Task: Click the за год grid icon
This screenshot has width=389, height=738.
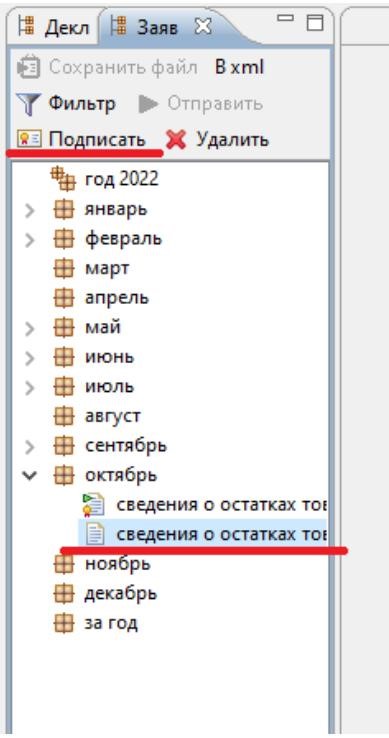Action: (64, 624)
